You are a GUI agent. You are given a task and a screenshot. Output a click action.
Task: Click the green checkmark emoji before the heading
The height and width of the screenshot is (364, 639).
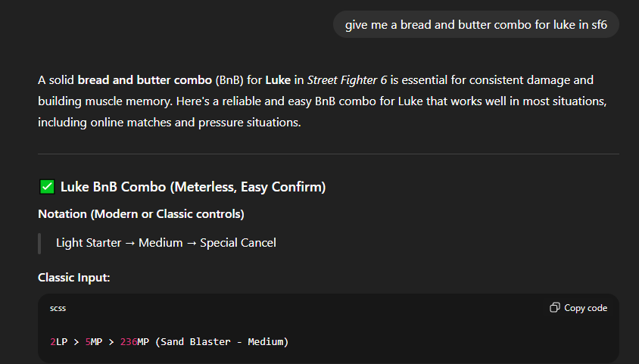tap(47, 186)
